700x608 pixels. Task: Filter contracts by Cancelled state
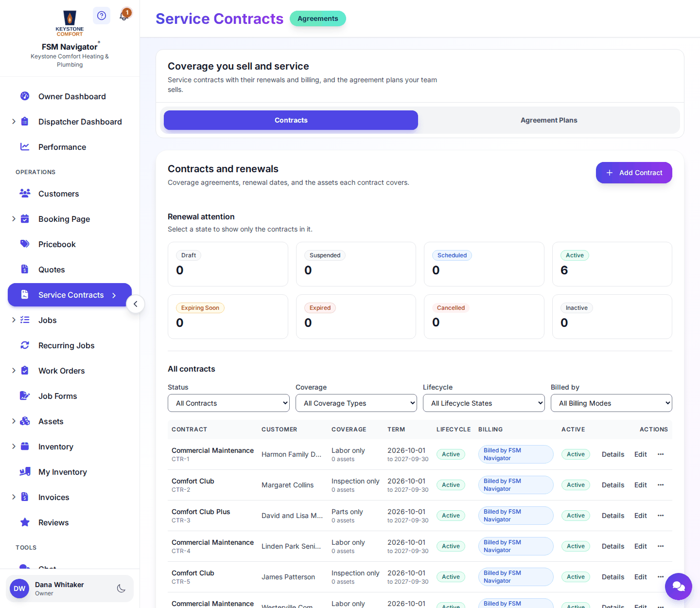click(x=484, y=317)
